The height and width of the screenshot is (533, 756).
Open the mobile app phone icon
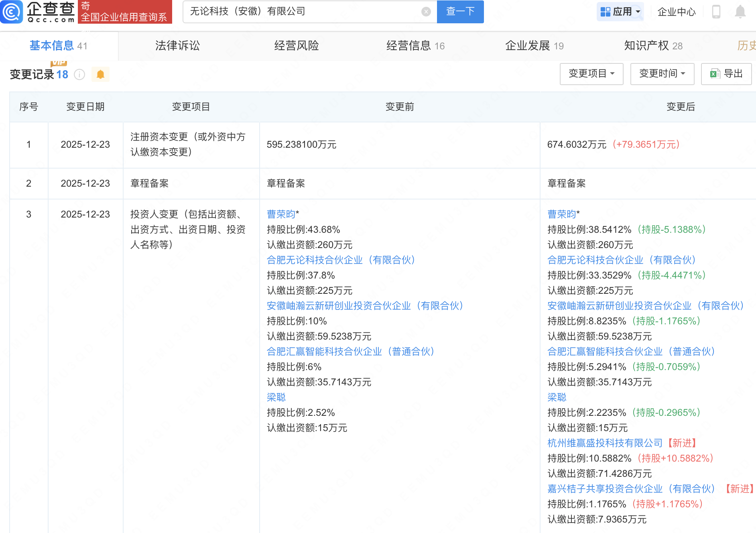click(x=716, y=12)
